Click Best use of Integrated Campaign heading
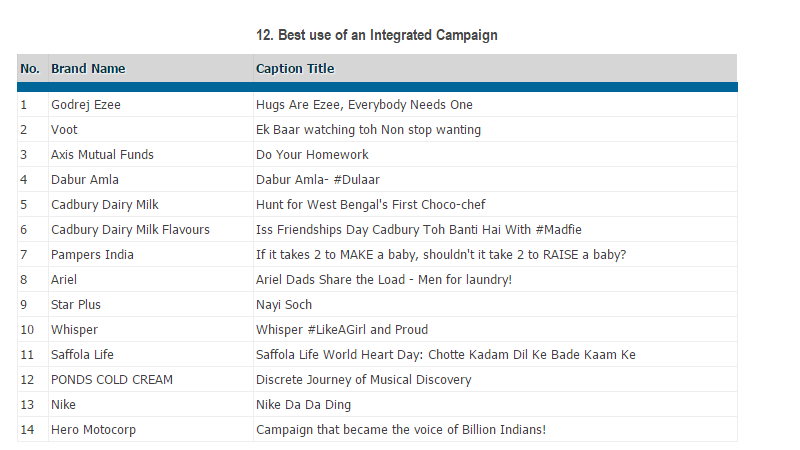Image resolution: width=800 pixels, height=450 pixels. pyautogui.click(x=377, y=35)
